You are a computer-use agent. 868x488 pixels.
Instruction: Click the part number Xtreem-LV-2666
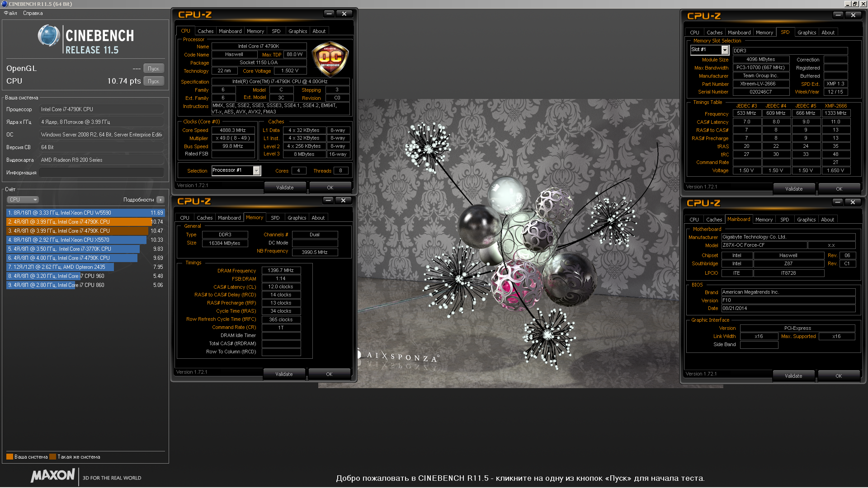pyautogui.click(x=760, y=84)
